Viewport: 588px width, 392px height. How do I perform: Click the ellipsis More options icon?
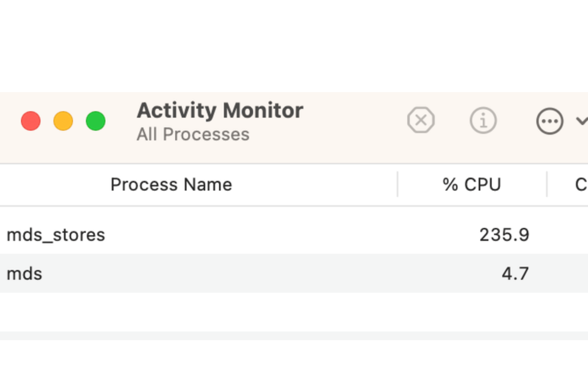point(549,121)
